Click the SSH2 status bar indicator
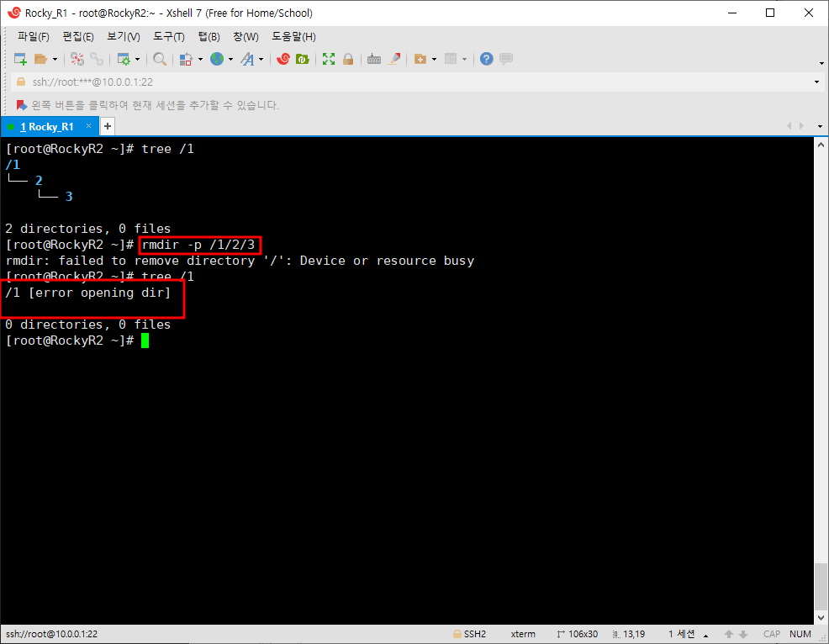 tap(469, 634)
